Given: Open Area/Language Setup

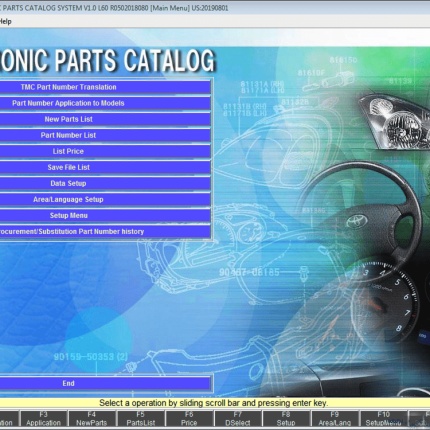Looking at the screenshot, I should pyautogui.click(x=105, y=199).
